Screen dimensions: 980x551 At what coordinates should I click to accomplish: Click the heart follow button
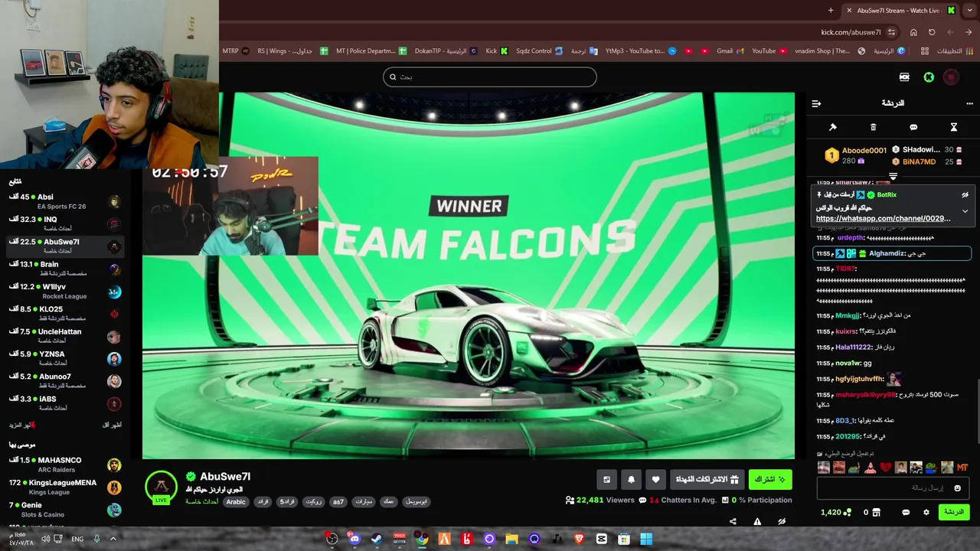tap(655, 479)
